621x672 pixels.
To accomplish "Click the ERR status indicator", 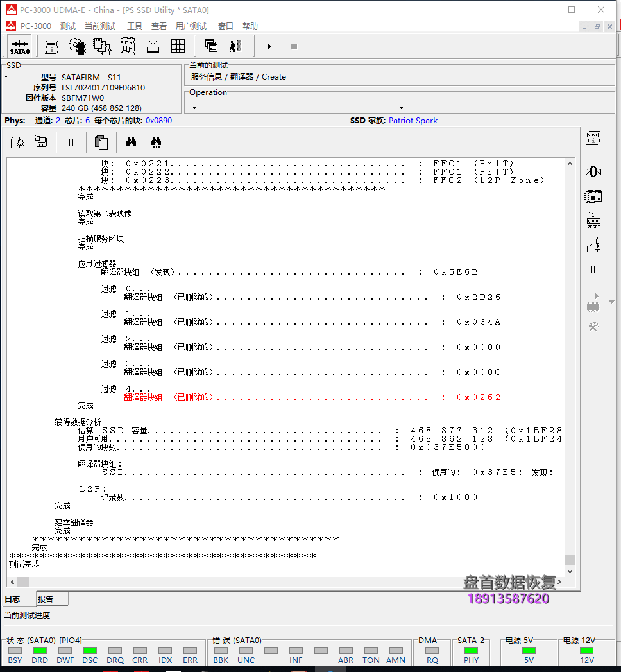I will pyautogui.click(x=190, y=651).
